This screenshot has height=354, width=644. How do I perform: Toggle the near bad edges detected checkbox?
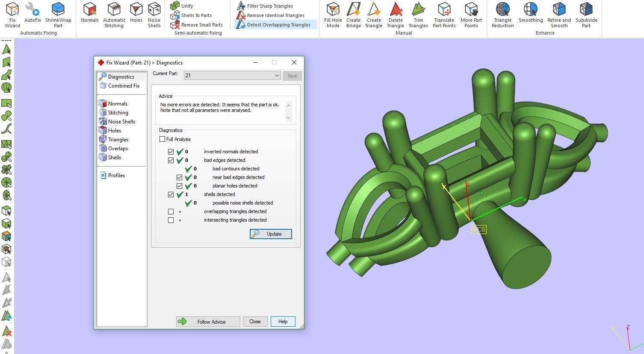tap(179, 177)
